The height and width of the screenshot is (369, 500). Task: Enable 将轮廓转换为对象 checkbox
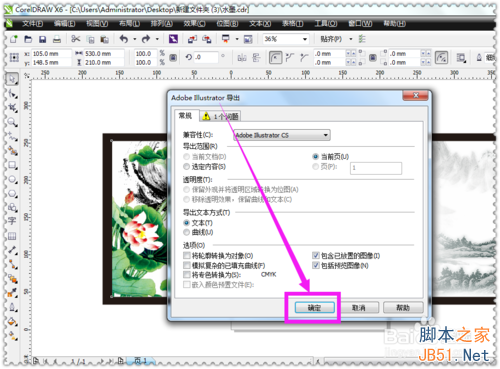pyautogui.click(x=187, y=256)
